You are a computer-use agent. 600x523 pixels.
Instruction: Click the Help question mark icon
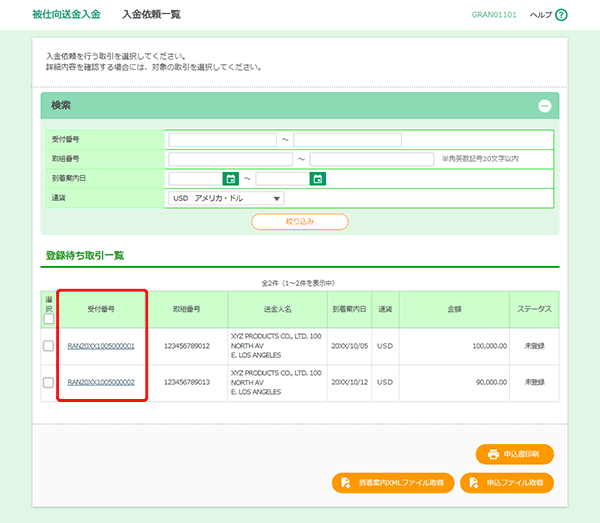pos(561,15)
